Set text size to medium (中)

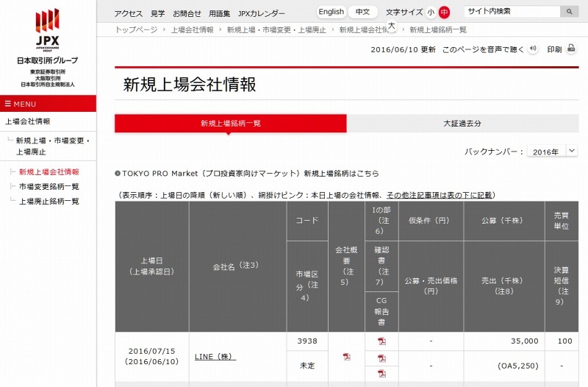444,13
